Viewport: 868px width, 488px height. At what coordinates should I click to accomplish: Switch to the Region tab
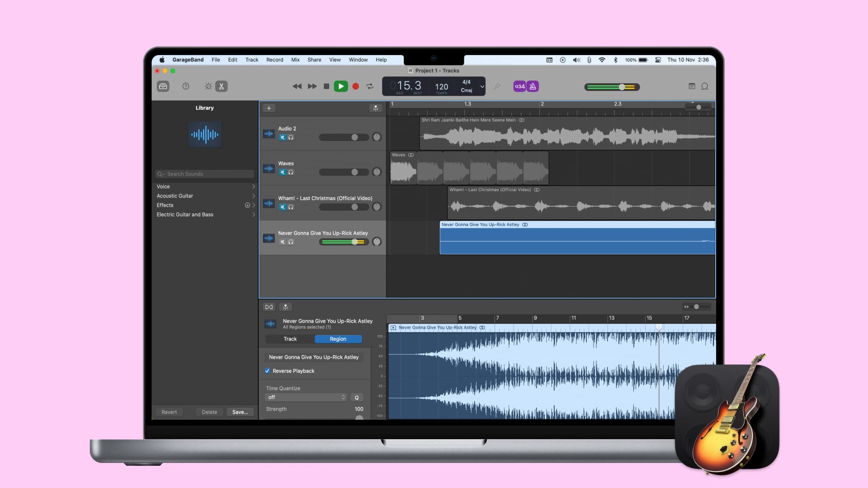[338, 339]
